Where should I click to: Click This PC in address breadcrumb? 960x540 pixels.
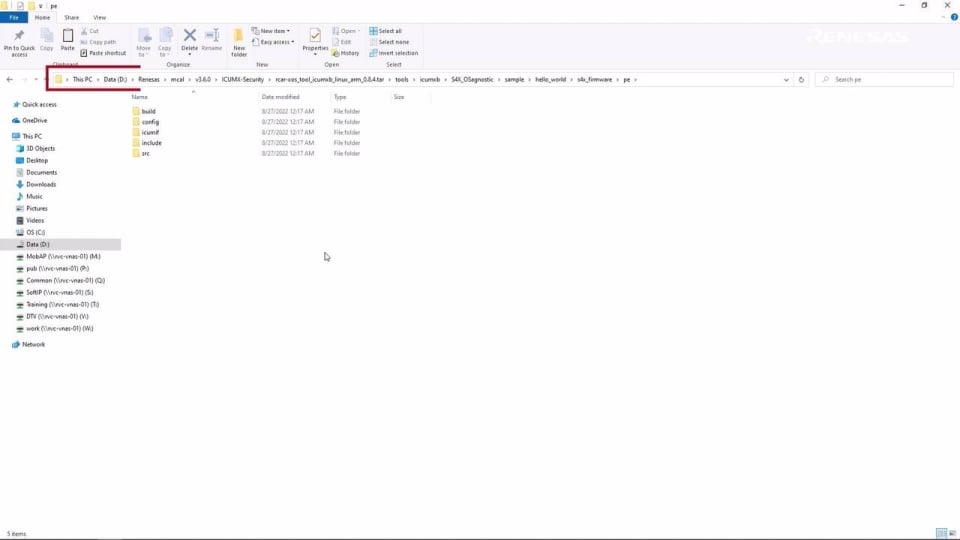82,80
